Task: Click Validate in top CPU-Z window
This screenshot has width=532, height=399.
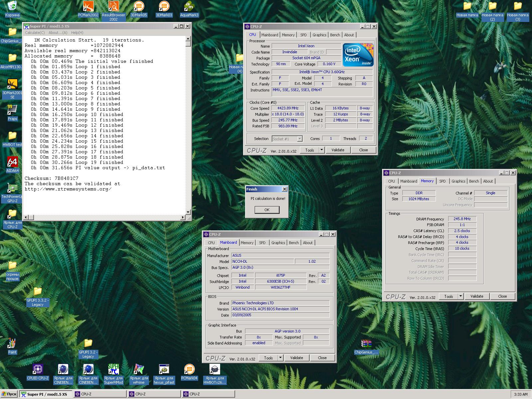Action: click(338, 150)
